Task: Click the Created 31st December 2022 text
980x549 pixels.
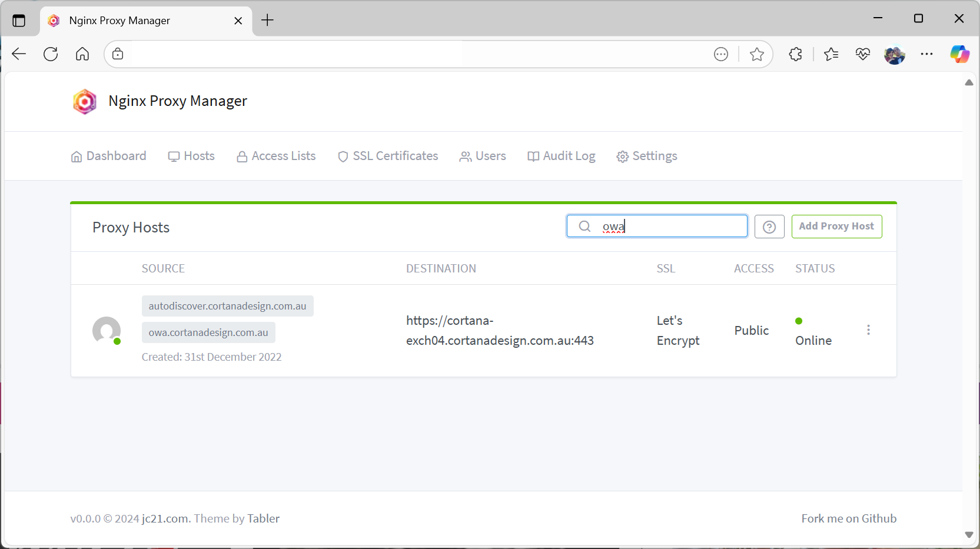Action: (211, 357)
